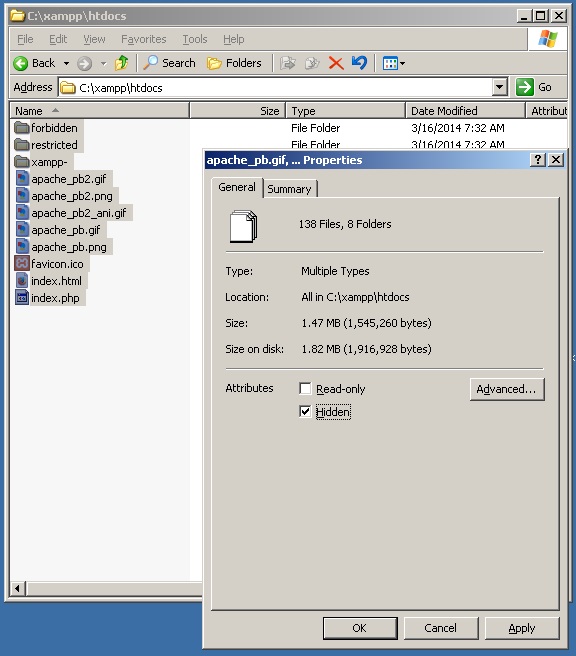Screen dimensions: 576x656
Task: Click the index.php file icon
Action: point(22,298)
